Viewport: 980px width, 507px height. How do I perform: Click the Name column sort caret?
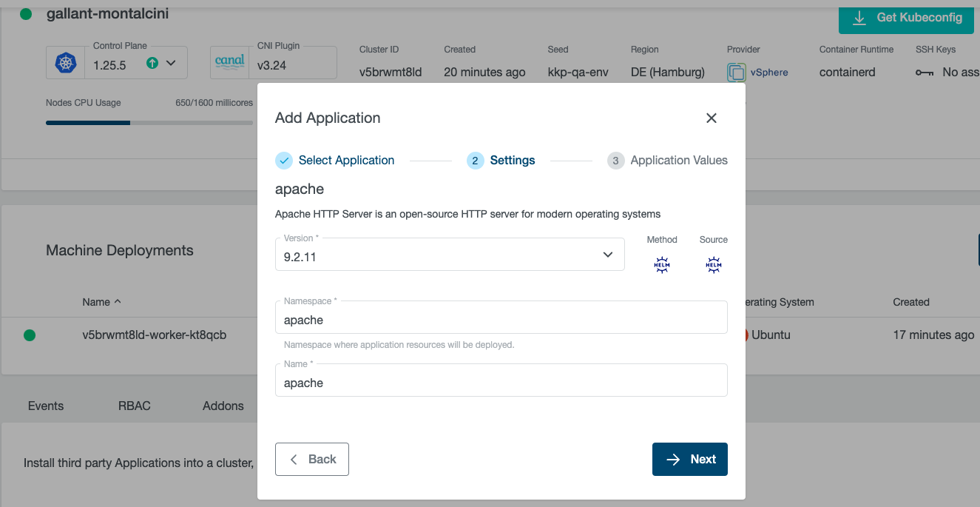pos(118,301)
